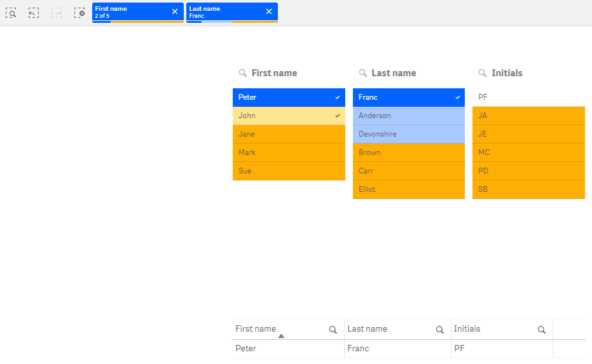This screenshot has height=364, width=592.
Task: Open the smart search selection tool
Action: tap(11, 12)
